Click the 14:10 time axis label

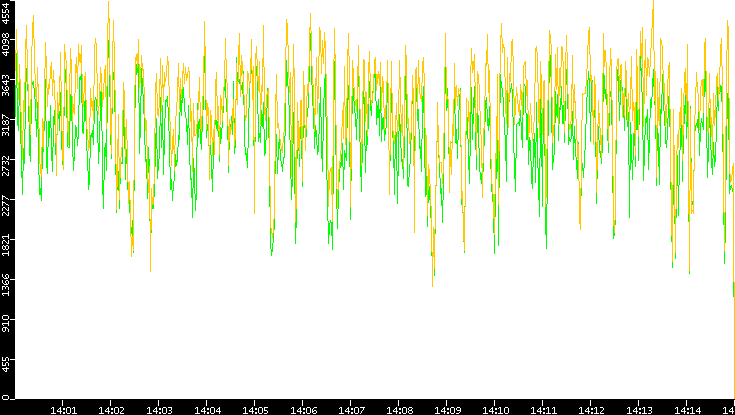(x=495, y=410)
